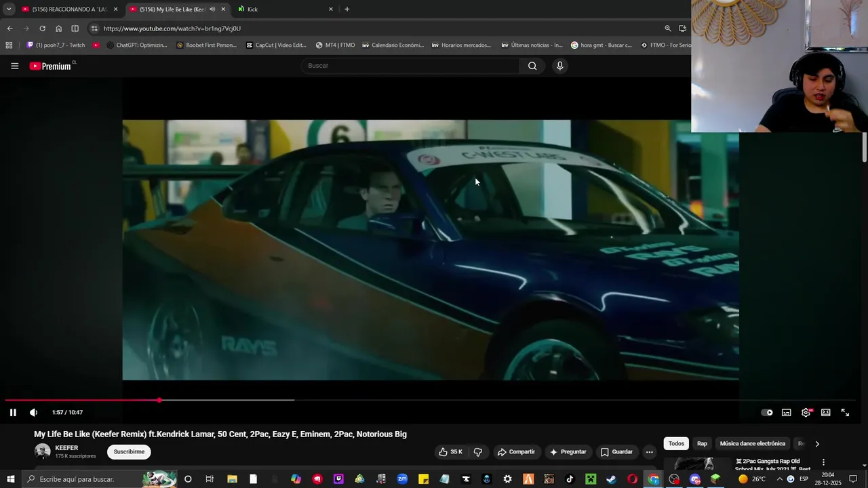Click the Windows taskbar search box

[99, 479]
